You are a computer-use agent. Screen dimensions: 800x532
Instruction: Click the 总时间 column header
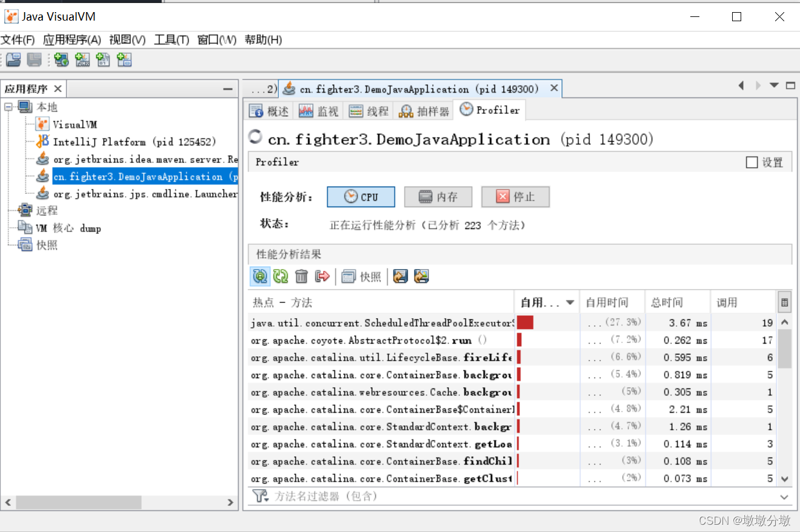(678, 302)
